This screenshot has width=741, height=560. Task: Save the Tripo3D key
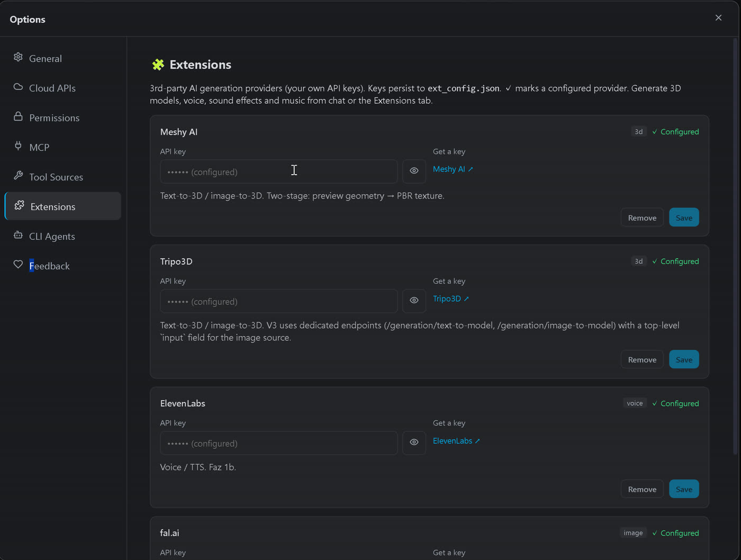(x=684, y=359)
